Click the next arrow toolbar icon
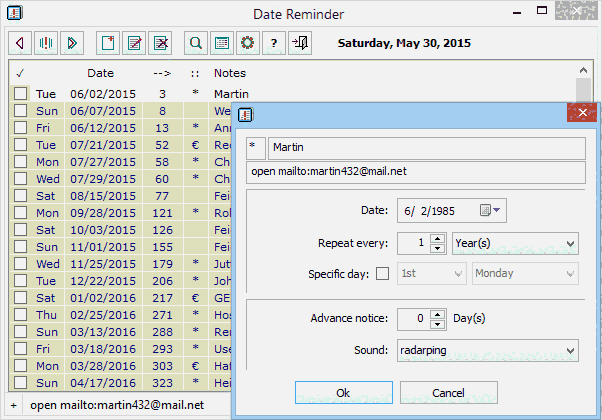Viewport: 602px width, 420px height. [70, 43]
